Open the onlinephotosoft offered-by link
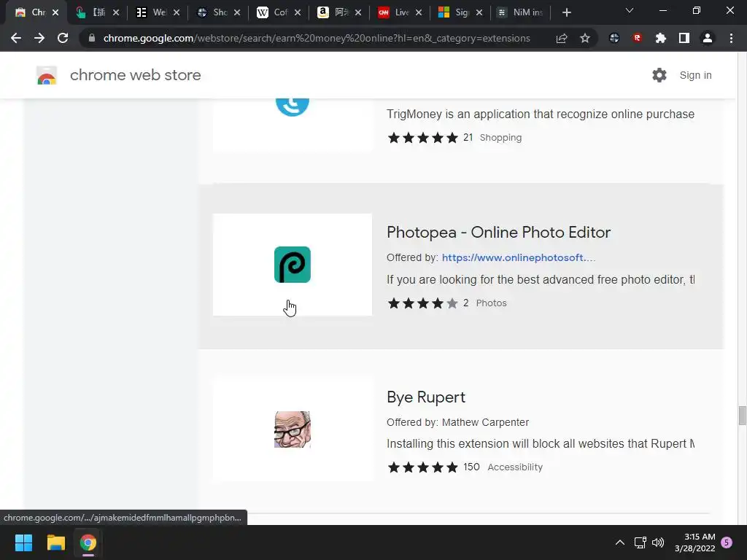 tap(519, 257)
